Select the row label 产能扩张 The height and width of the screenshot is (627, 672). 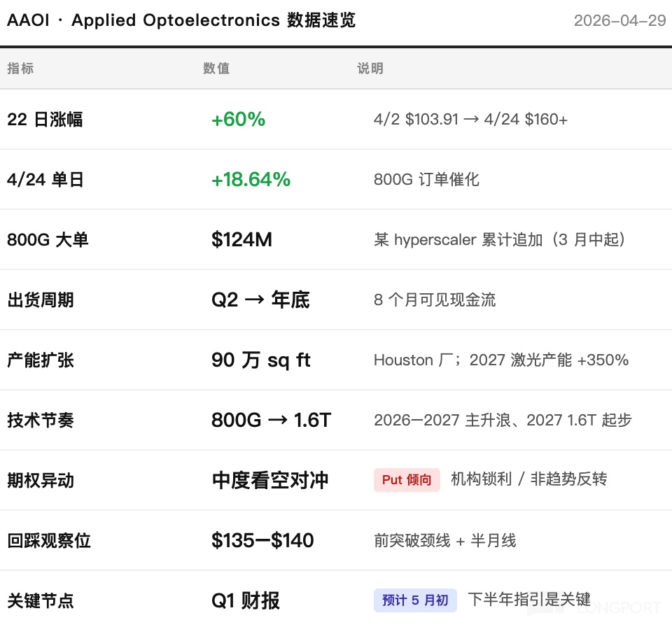tap(41, 360)
